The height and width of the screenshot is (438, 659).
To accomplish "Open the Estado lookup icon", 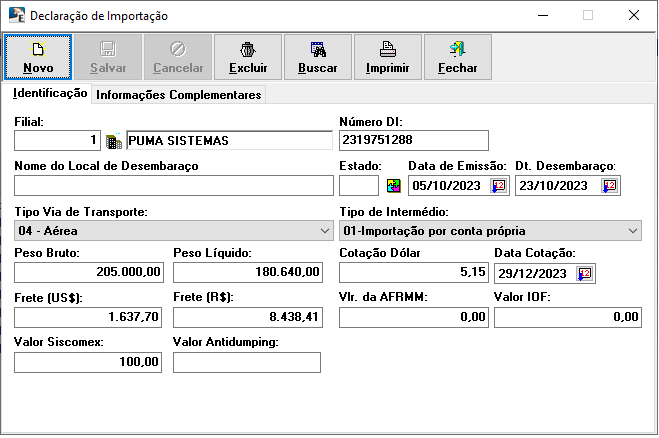I will (x=393, y=186).
